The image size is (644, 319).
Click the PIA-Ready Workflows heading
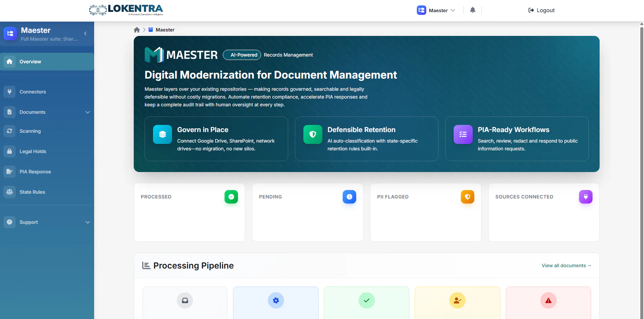click(x=513, y=130)
